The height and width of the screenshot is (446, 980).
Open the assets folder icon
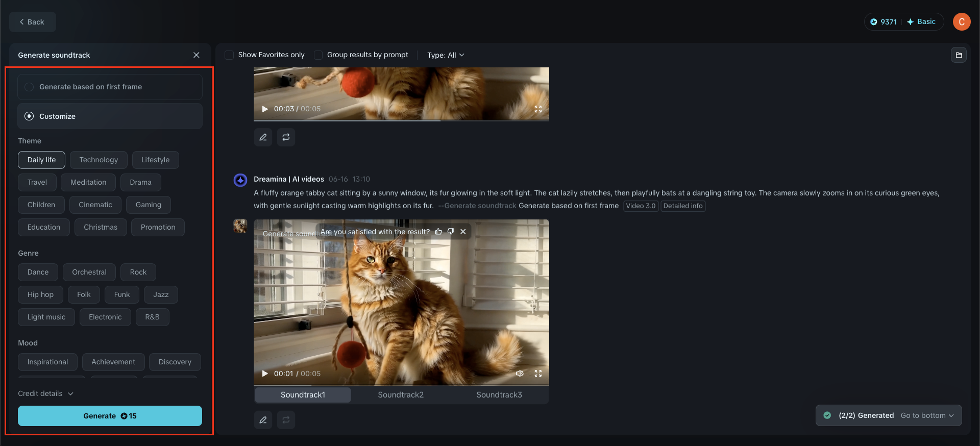[959, 55]
